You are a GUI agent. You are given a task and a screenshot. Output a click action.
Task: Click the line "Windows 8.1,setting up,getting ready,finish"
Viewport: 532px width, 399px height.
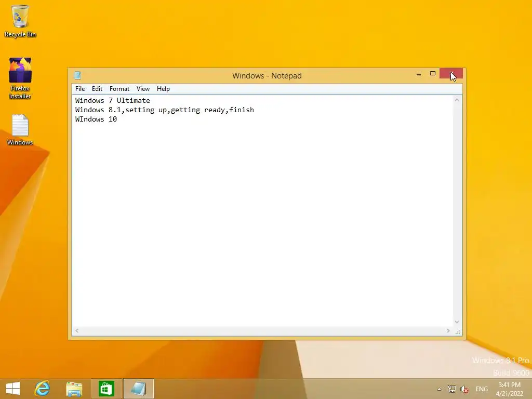pos(165,110)
